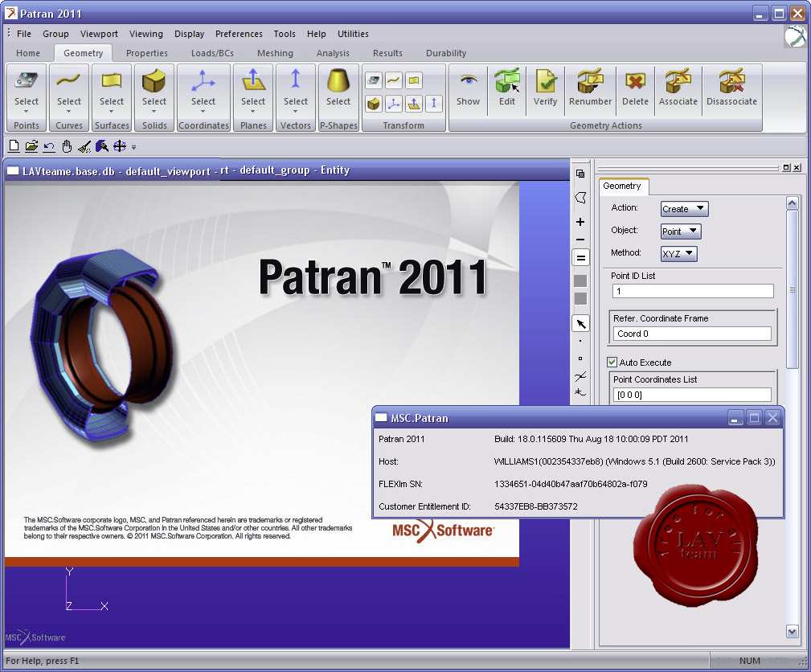811x672 pixels.
Task: Click the Refer. Coordinate Frame input
Action: click(x=691, y=334)
